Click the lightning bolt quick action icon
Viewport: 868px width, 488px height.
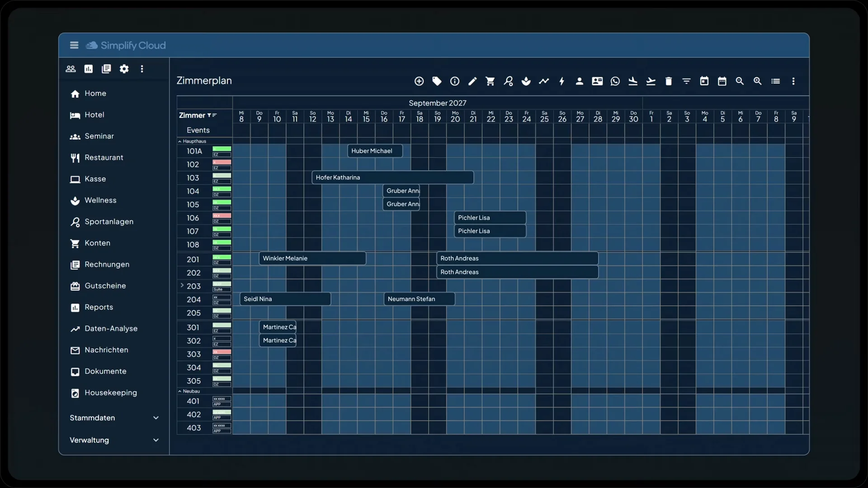click(x=562, y=81)
